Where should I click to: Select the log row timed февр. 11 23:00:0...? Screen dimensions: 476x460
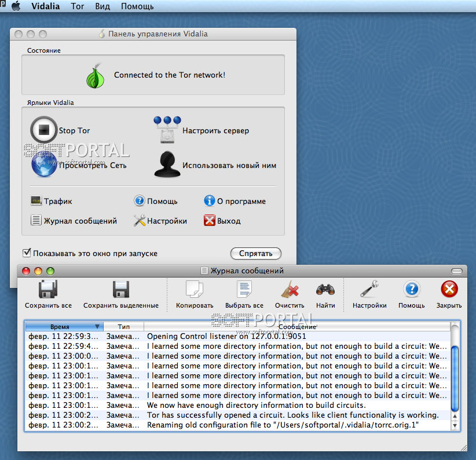(x=237, y=356)
